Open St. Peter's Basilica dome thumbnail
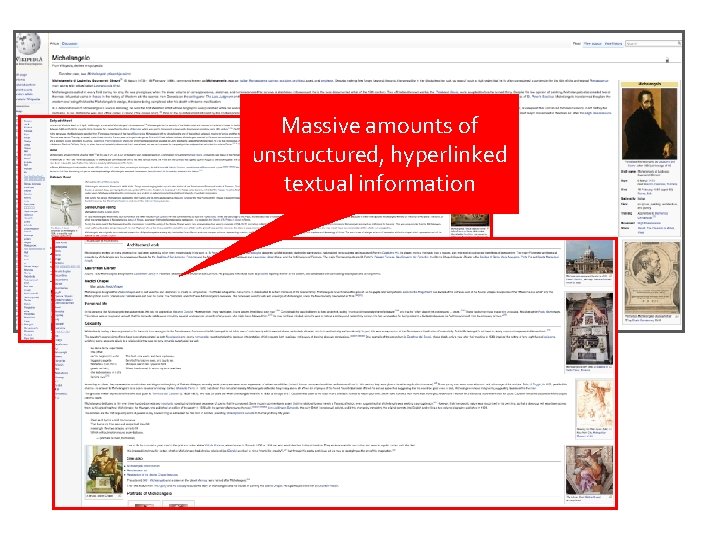Screen dimensions: 720x540 pos(589,258)
